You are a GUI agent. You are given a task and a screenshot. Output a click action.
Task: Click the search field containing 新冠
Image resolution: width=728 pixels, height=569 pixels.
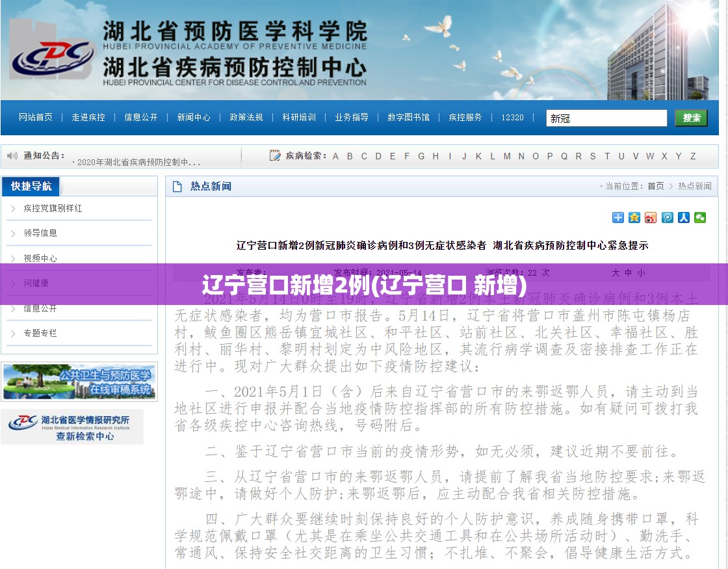(x=606, y=118)
